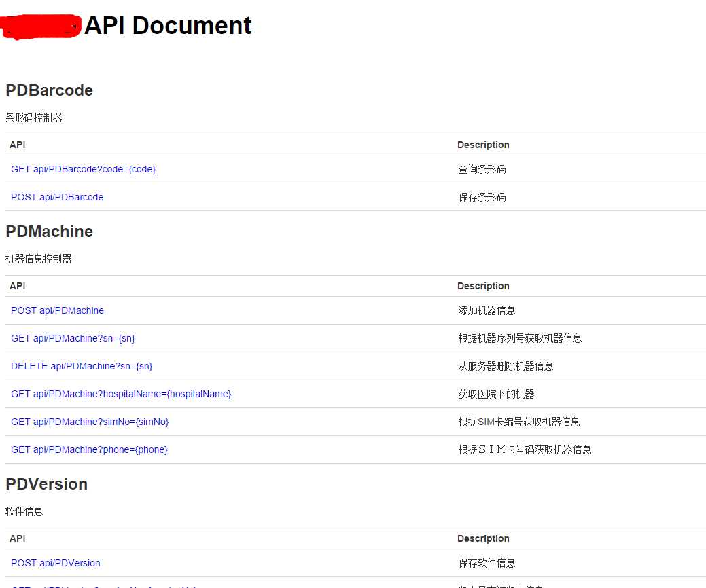Click GET api/PDMachine?sn={sn} link
The height and width of the screenshot is (588, 706).
68,338
